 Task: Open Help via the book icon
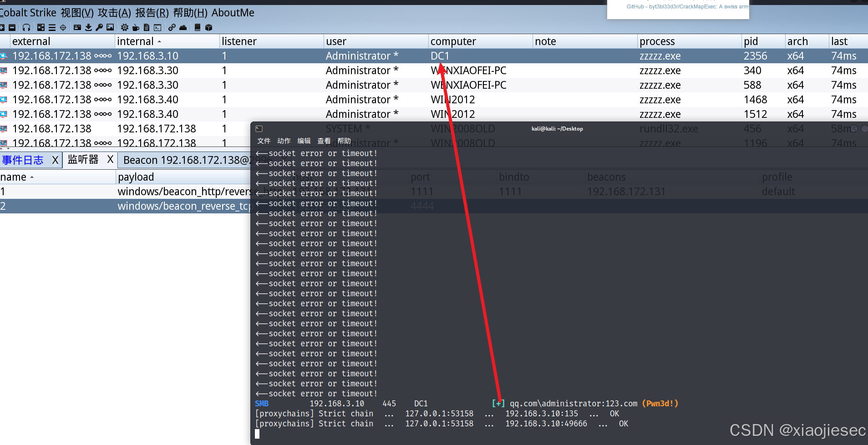click(x=198, y=28)
